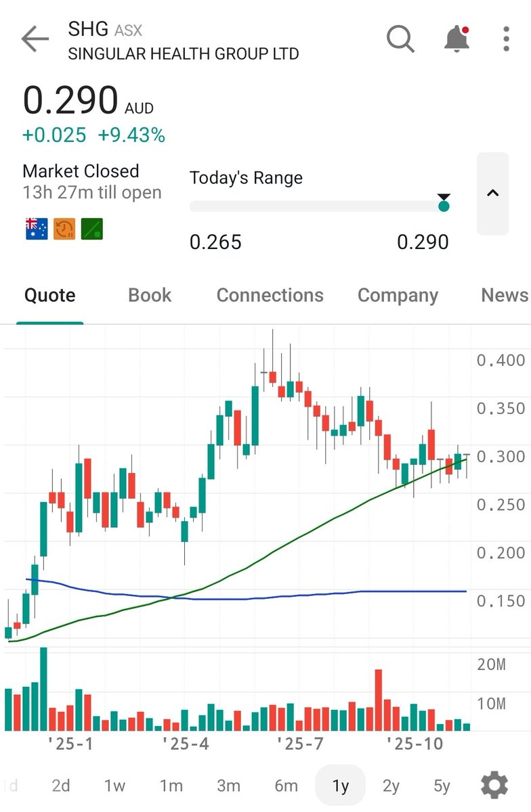Select the 3m chart range

pyautogui.click(x=228, y=786)
